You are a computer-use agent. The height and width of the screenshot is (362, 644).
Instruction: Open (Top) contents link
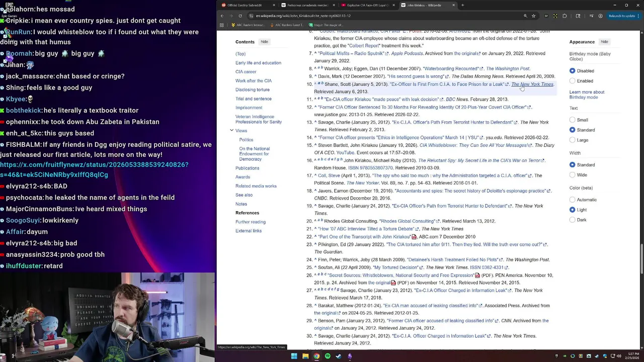click(240, 54)
